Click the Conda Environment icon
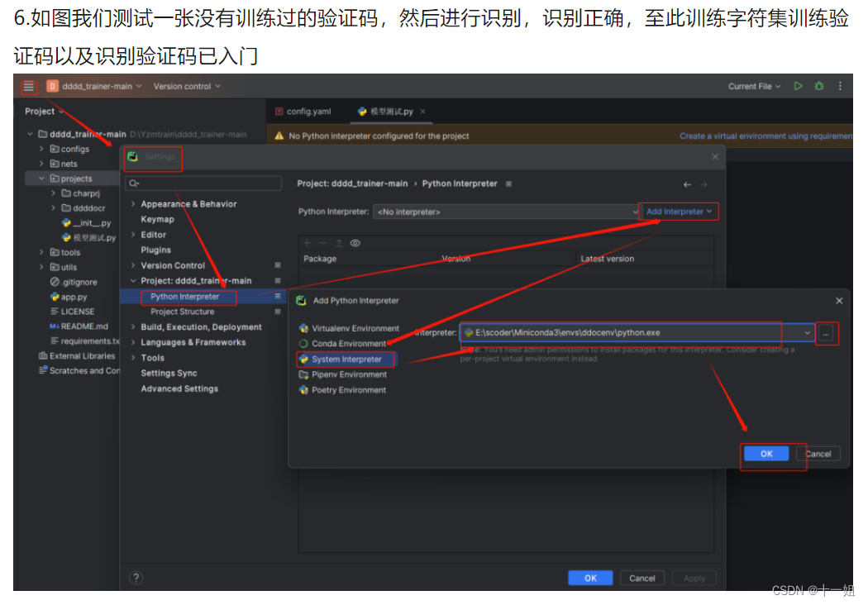This screenshot has width=868, height=605. click(303, 343)
